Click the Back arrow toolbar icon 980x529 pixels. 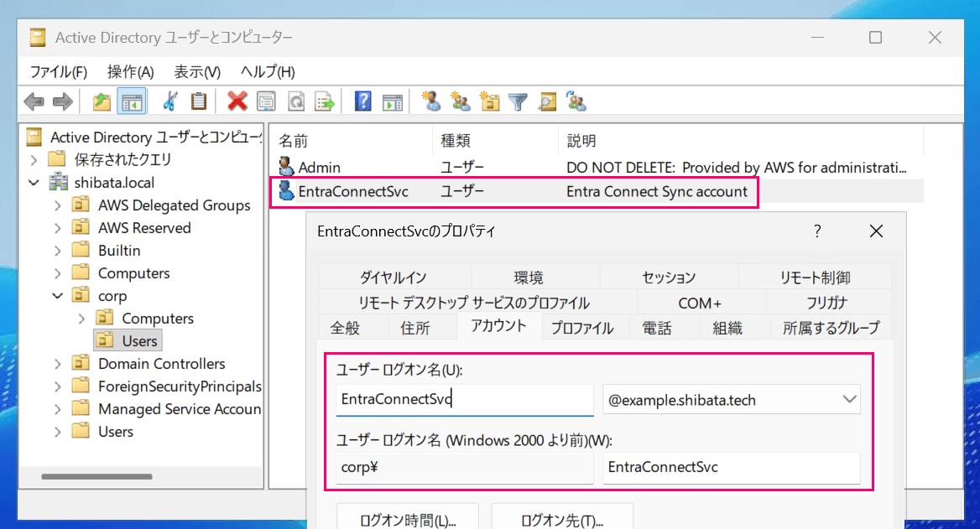[34, 101]
